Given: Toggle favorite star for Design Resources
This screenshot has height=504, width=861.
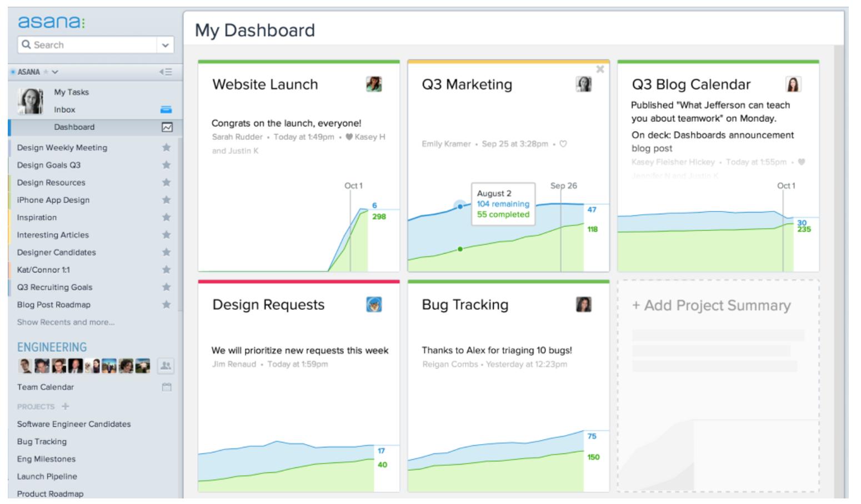Looking at the screenshot, I should tap(166, 183).
